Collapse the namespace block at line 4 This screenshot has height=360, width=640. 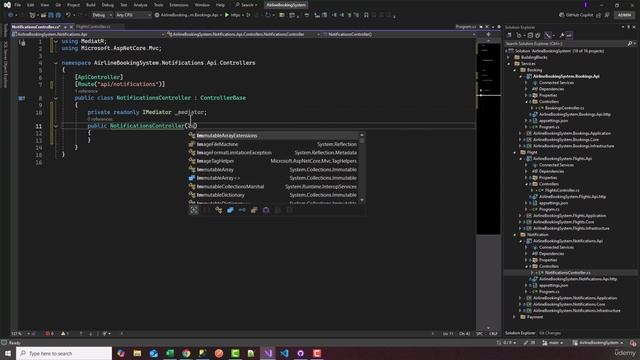[x=56, y=63]
